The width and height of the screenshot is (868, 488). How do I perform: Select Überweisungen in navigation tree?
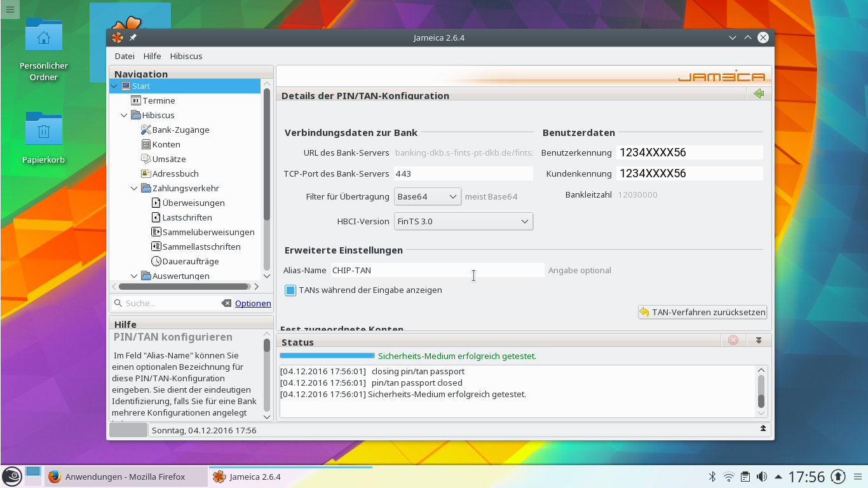(x=193, y=203)
